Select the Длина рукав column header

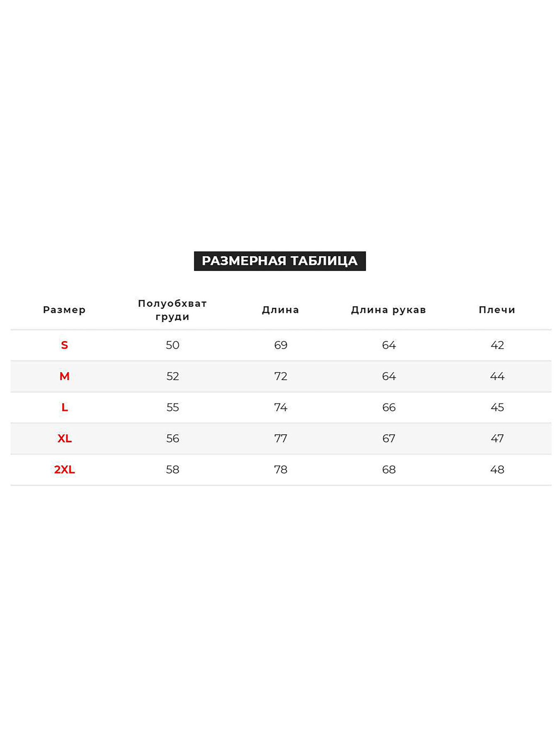coord(388,310)
